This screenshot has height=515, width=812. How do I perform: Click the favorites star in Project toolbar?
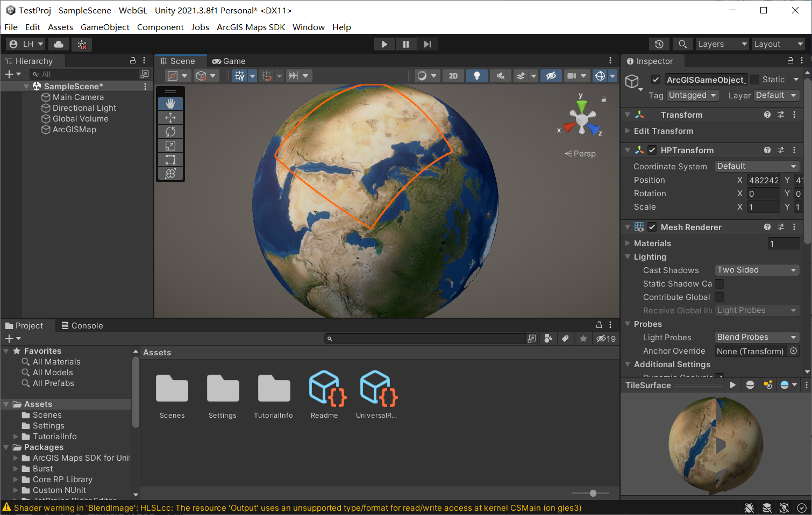[583, 338]
